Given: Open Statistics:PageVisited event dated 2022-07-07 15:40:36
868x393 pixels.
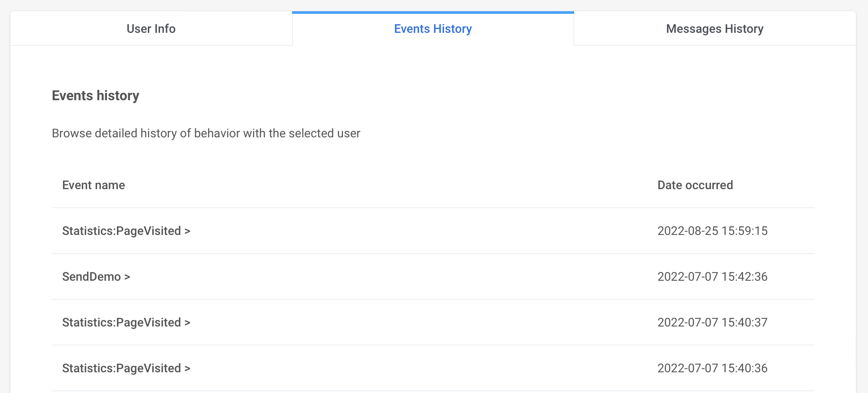Looking at the screenshot, I should pos(122,368).
